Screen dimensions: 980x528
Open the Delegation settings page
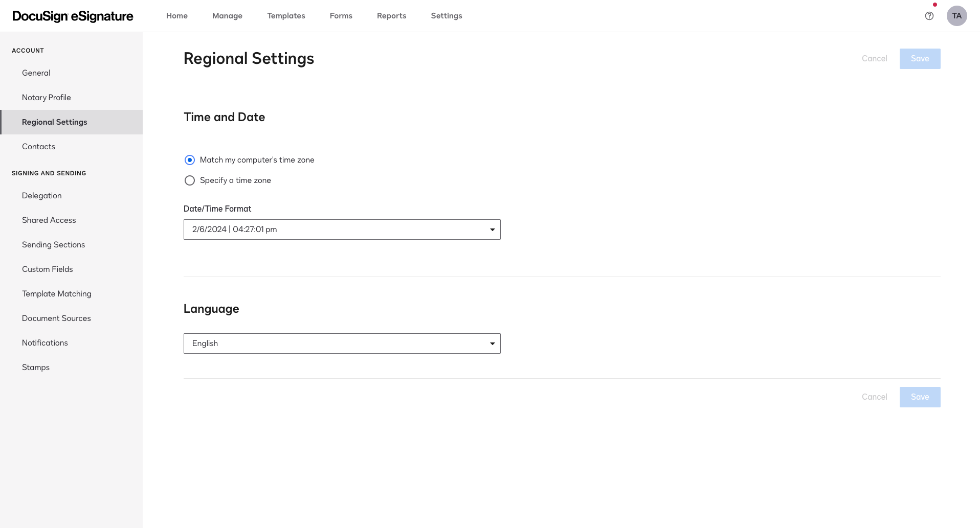[x=41, y=196]
